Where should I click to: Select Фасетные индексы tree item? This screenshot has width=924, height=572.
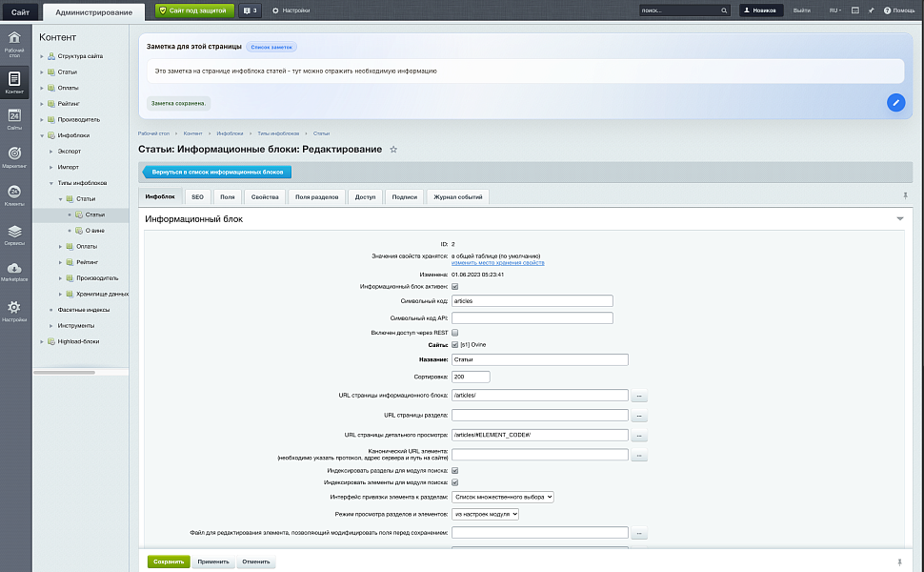click(x=84, y=310)
